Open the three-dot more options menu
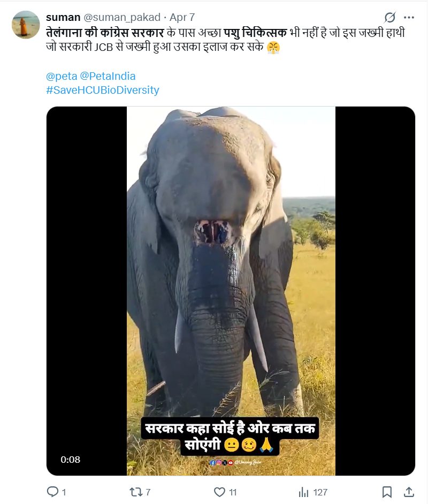 (409, 17)
